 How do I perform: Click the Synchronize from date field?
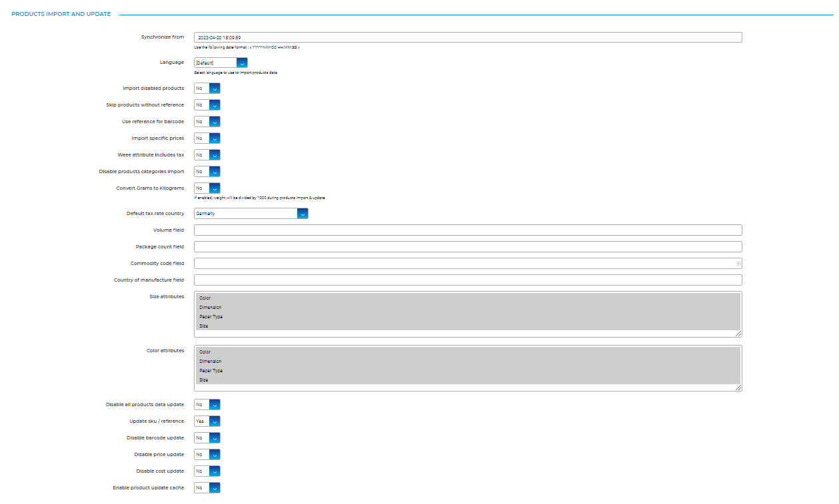pyautogui.click(x=466, y=37)
